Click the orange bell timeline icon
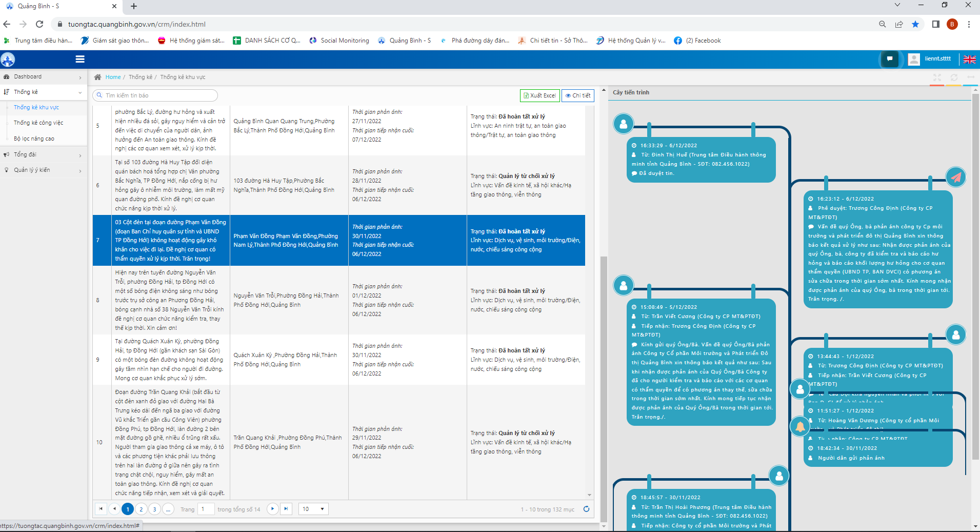This screenshot has height=532, width=980. pyautogui.click(x=800, y=426)
